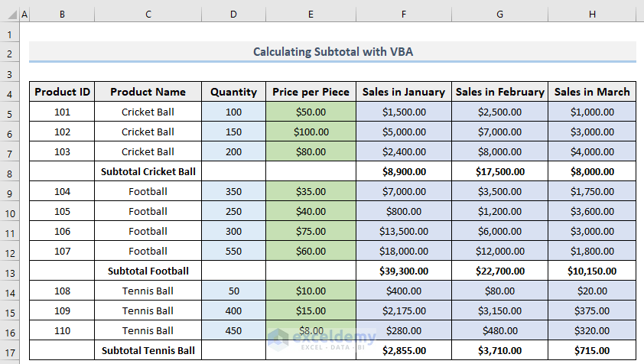Select the $715.00 March subtotal cell
This screenshot has height=364, width=644.
tap(592, 350)
